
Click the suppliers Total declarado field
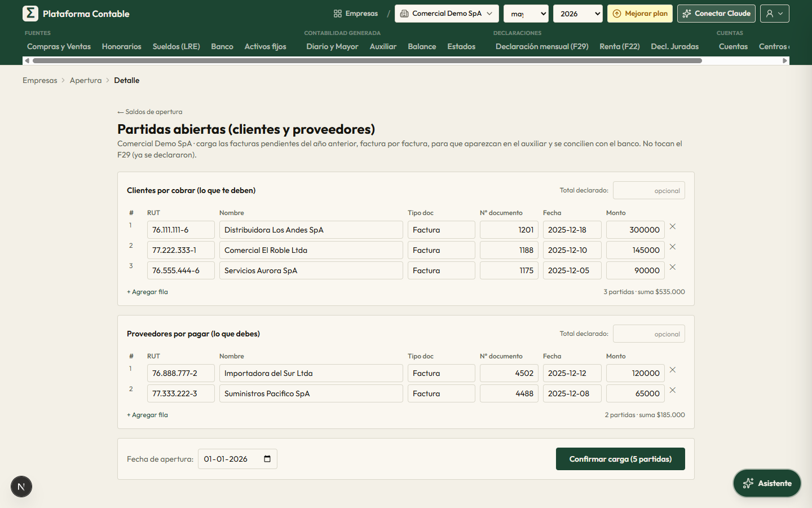point(649,334)
